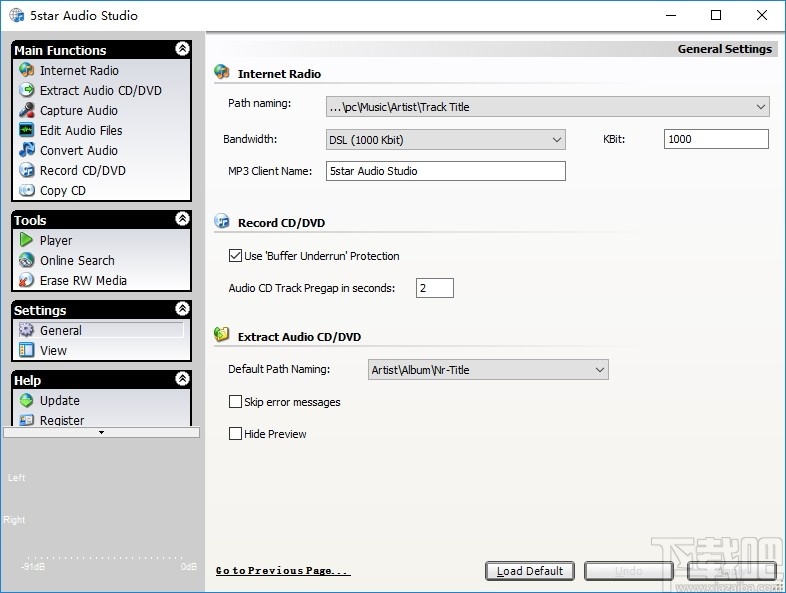
Task: Open the Player tool
Action: pos(56,241)
